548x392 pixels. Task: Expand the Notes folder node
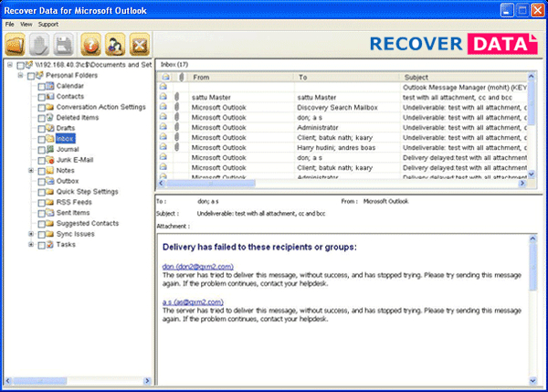31,171
